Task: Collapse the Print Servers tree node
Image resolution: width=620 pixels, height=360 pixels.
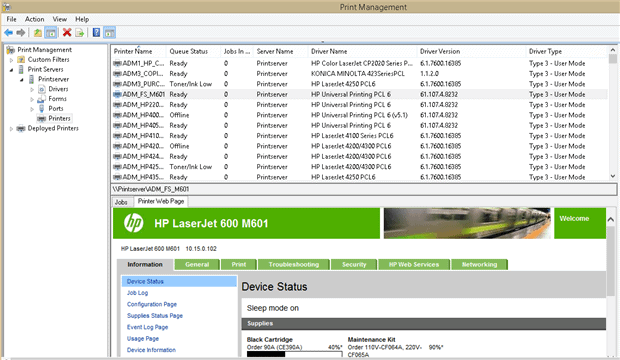Action: pyautogui.click(x=11, y=70)
